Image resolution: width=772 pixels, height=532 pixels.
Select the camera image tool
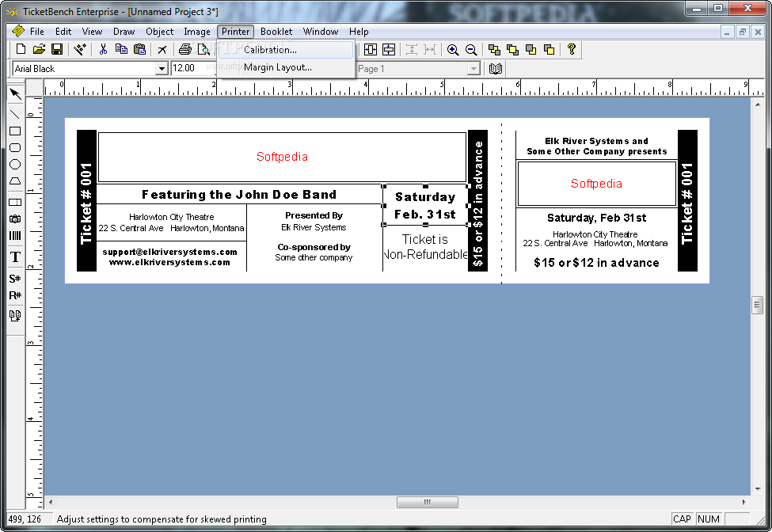[x=15, y=219]
